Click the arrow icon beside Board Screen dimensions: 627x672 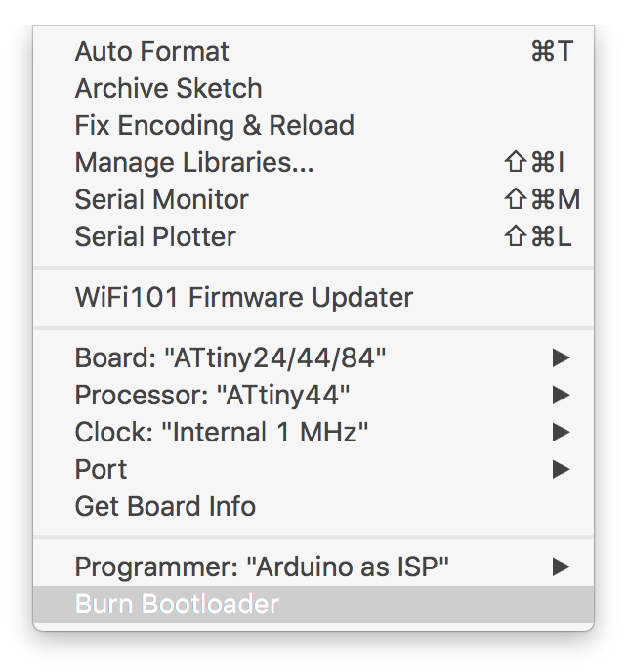[x=561, y=357]
